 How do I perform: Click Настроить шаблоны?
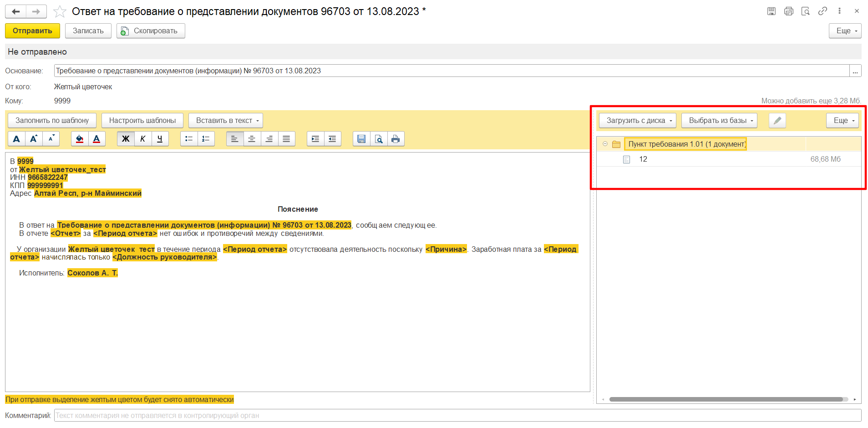point(142,121)
